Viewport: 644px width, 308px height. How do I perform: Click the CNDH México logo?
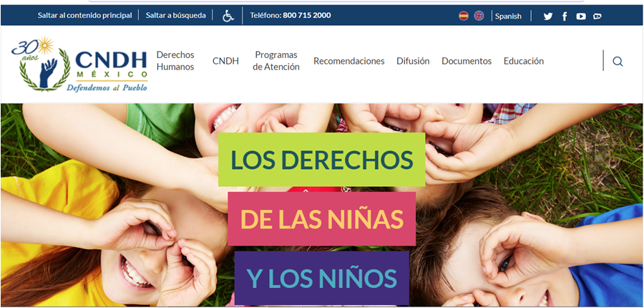79,64
